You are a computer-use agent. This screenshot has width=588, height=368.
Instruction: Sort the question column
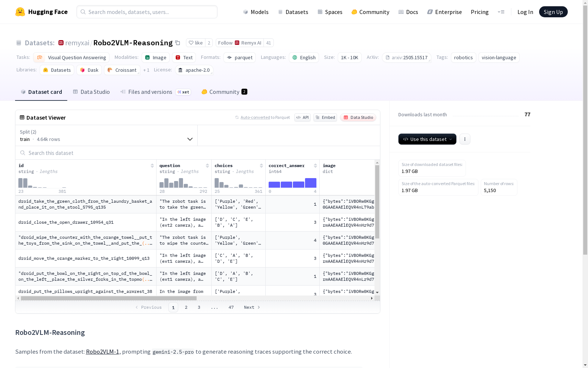click(x=207, y=166)
